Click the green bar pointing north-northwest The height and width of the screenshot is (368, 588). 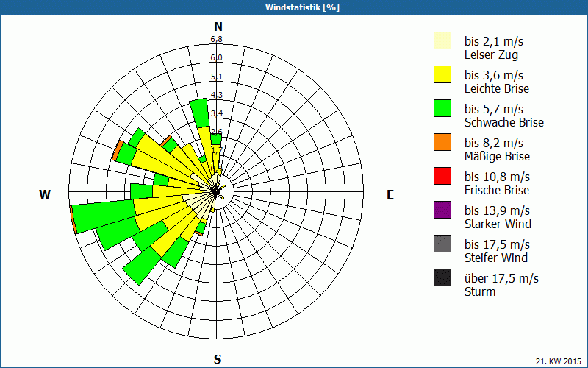pos(198,112)
